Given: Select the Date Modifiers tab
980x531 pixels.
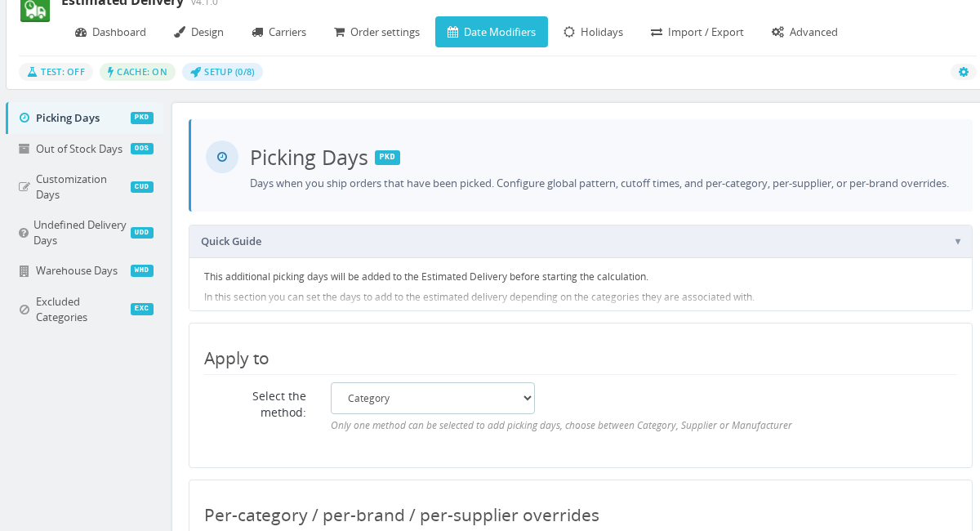Looking at the screenshot, I should [x=492, y=32].
